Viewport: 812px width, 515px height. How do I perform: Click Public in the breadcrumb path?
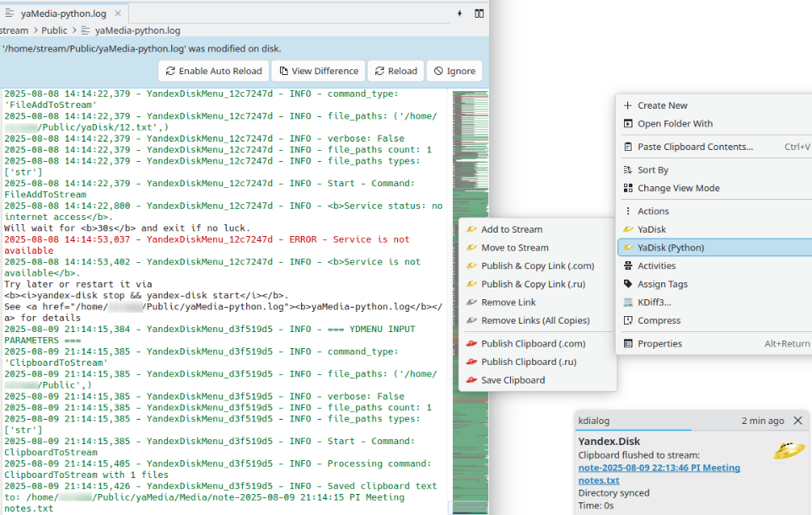pyautogui.click(x=54, y=30)
